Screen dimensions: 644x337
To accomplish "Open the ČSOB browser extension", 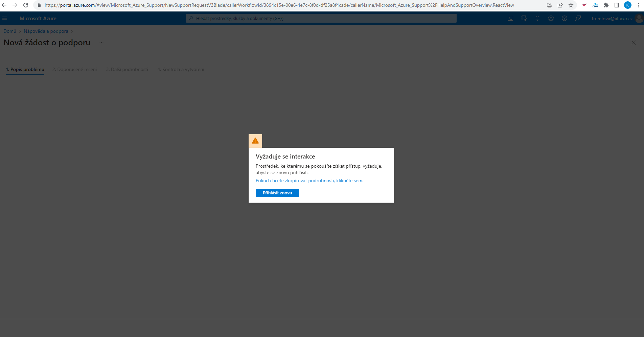I will (x=595, y=5).
